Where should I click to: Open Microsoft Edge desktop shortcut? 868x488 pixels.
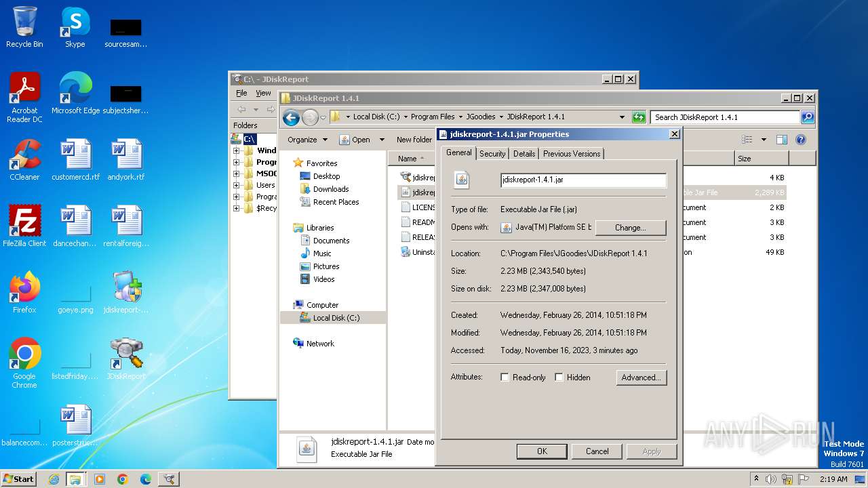(75, 93)
